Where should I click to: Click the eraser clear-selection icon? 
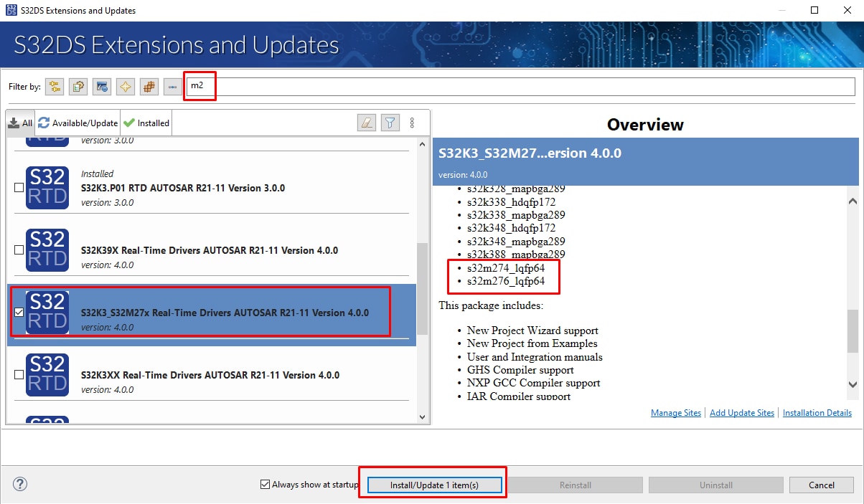(x=367, y=123)
